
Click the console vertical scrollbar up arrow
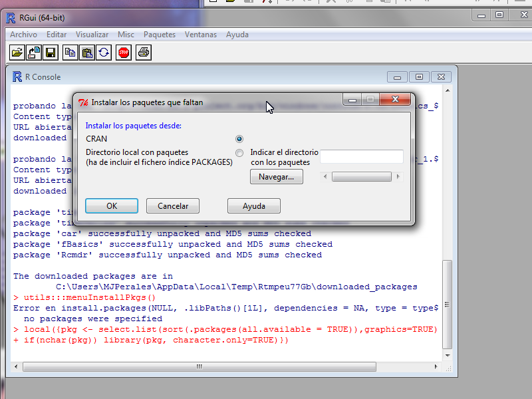pyautogui.click(x=448, y=90)
